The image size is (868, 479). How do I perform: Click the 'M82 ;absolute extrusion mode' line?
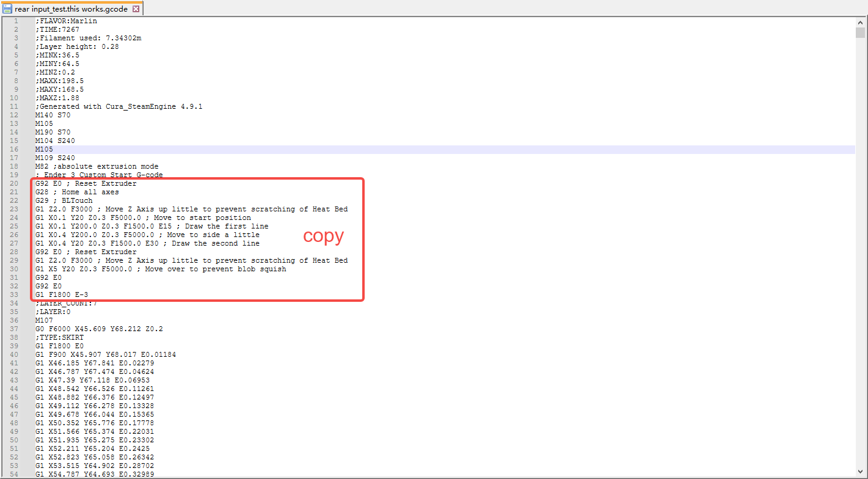pyautogui.click(x=97, y=166)
